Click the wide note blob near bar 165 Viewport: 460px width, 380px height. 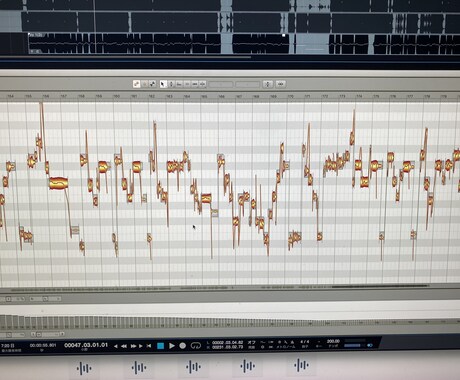(x=206, y=199)
